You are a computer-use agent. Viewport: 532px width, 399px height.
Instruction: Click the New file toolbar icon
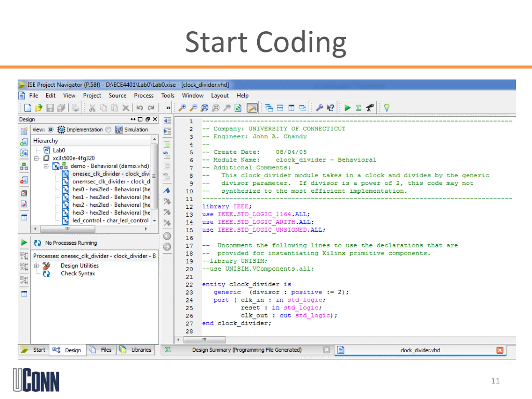(28, 108)
